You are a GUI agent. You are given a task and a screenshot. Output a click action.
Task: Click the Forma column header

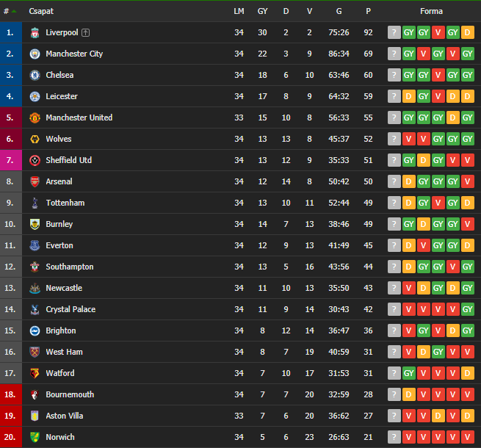click(431, 11)
